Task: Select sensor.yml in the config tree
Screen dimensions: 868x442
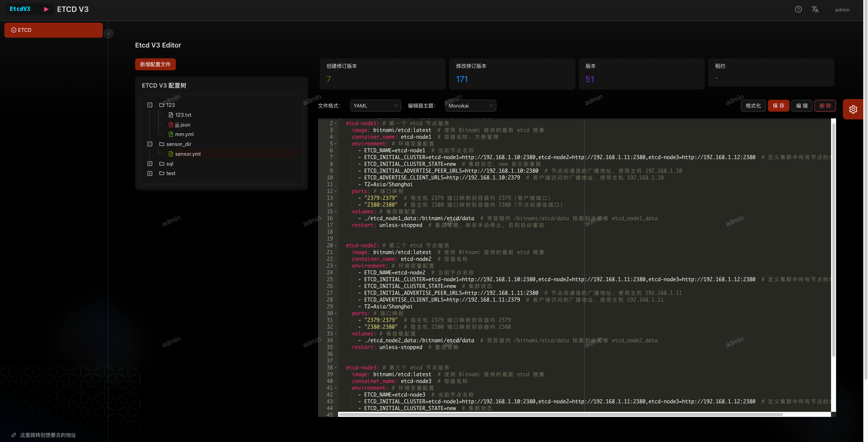Action: (x=188, y=154)
